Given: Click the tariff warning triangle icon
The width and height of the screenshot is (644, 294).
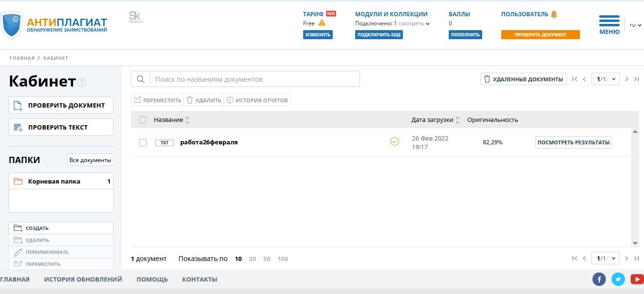Looking at the screenshot, I should point(322,23).
